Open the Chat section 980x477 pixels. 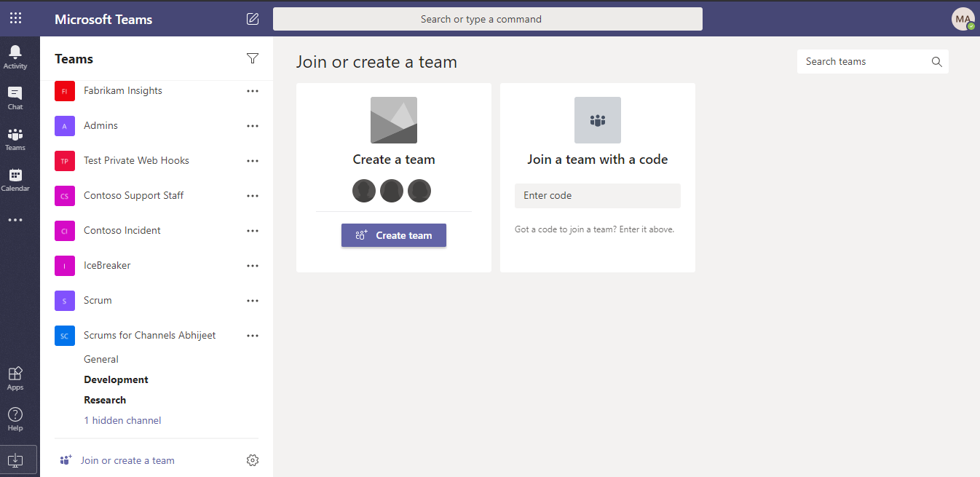(15, 98)
